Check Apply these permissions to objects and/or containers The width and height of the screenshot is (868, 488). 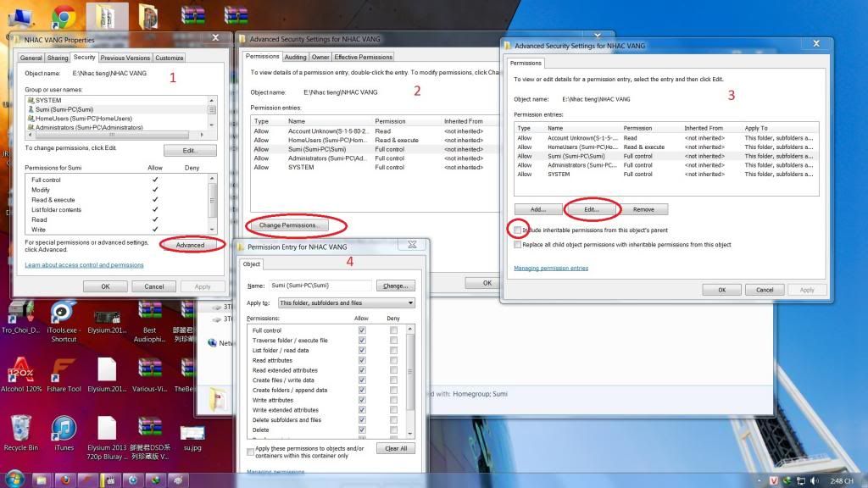tap(251, 452)
